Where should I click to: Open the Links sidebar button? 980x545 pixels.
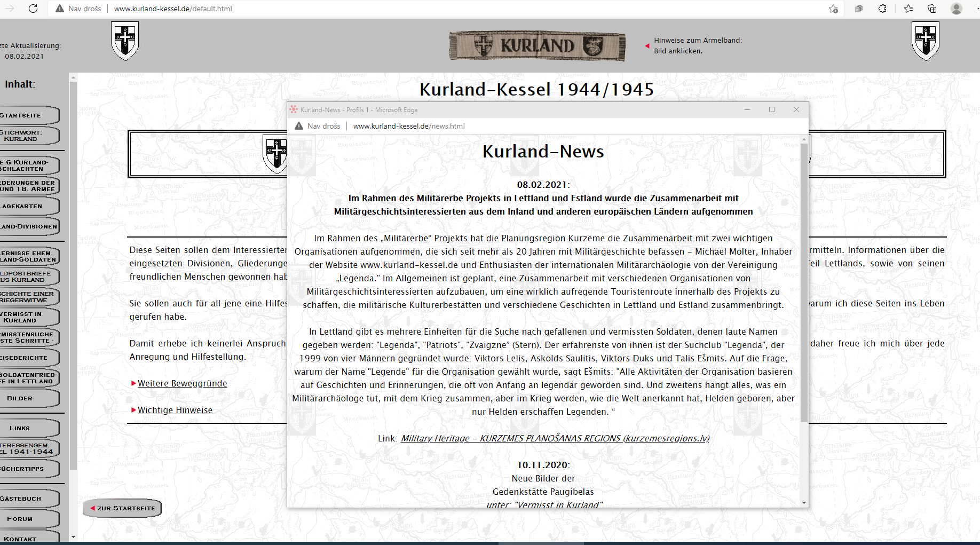tap(29, 428)
